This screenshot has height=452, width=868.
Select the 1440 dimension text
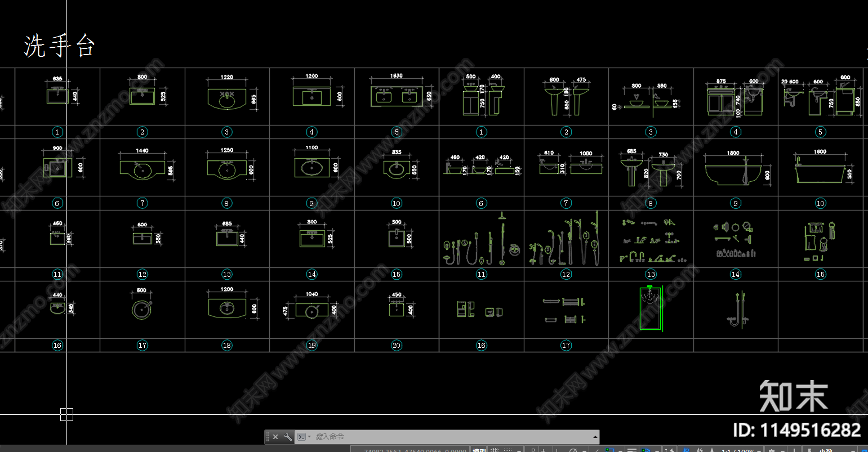142,151
